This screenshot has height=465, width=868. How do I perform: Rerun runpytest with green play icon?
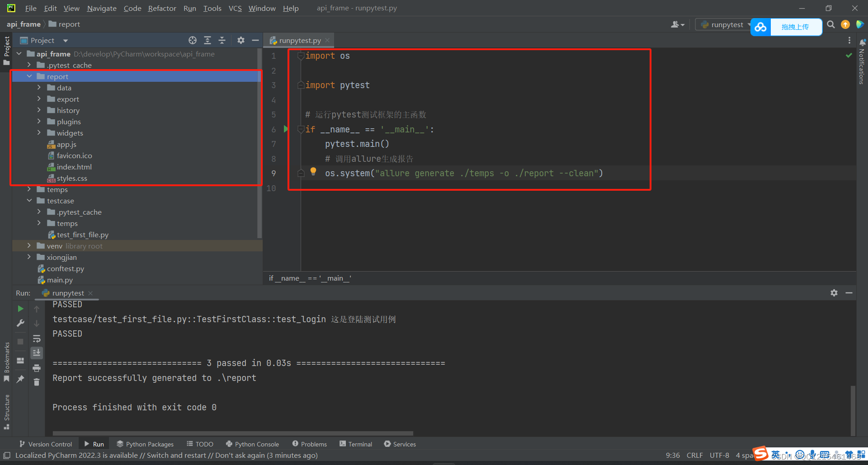pyautogui.click(x=20, y=309)
